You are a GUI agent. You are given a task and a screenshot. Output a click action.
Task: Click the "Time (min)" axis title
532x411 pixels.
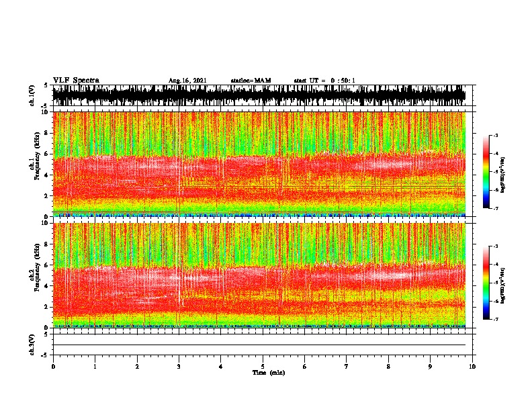(269, 373)
